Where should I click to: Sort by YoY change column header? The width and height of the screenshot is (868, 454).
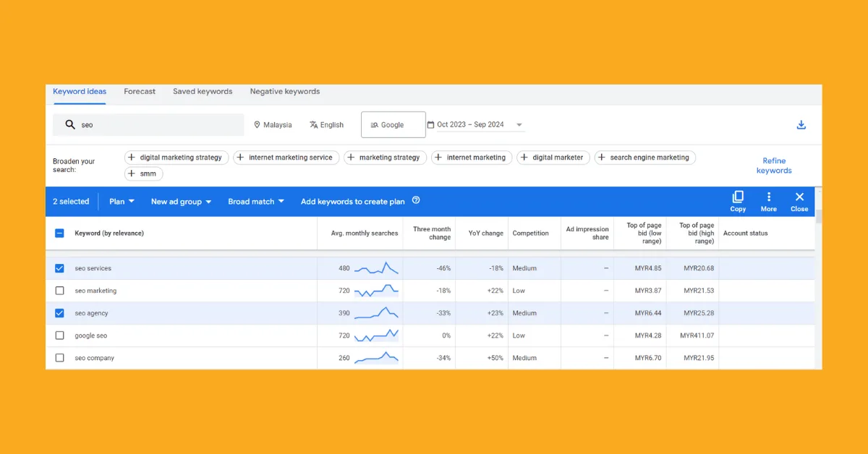click(x=486, y=234)
